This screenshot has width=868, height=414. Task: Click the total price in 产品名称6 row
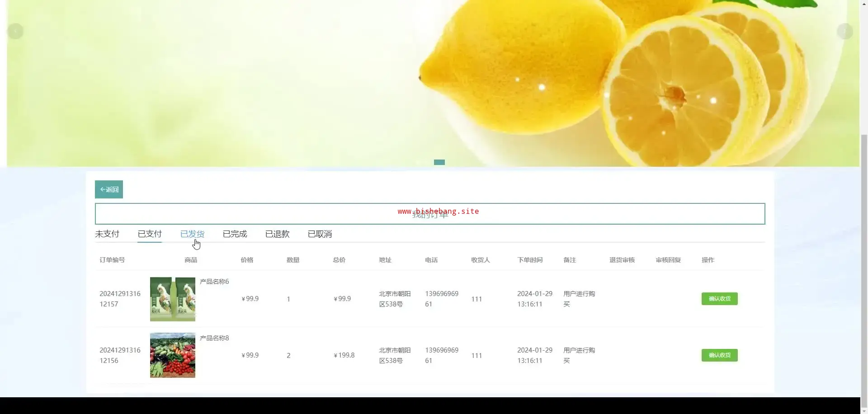[x=342, y=299]
